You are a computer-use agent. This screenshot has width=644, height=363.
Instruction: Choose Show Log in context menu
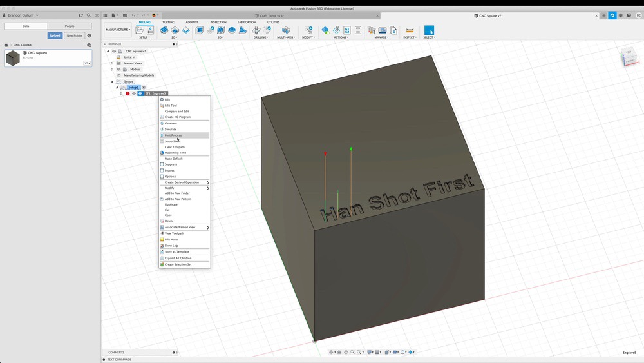coord(184,246)
